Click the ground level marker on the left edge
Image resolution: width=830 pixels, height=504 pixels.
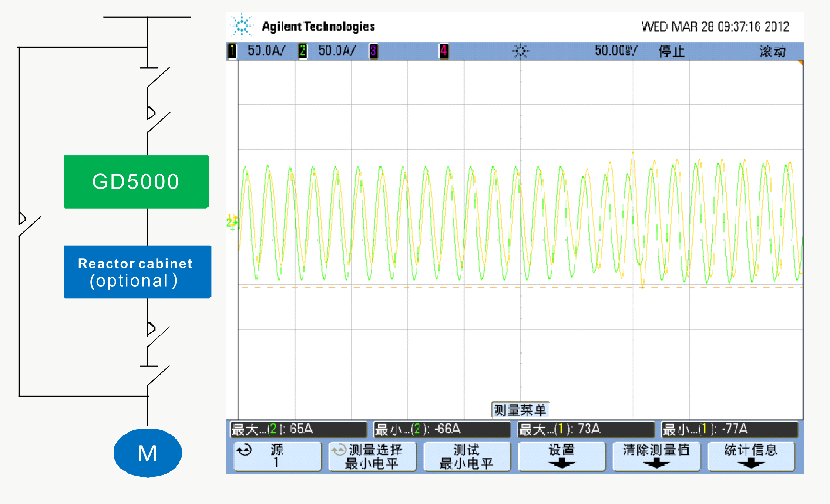232,223
